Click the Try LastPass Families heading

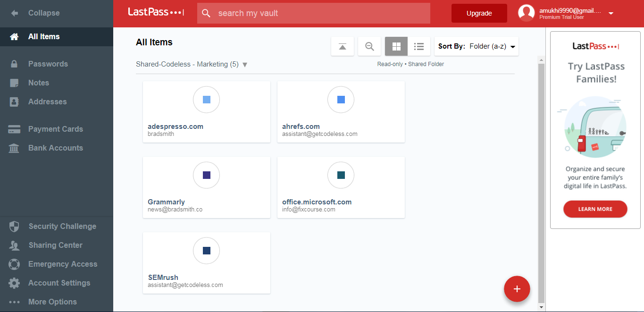coord(596,73)
